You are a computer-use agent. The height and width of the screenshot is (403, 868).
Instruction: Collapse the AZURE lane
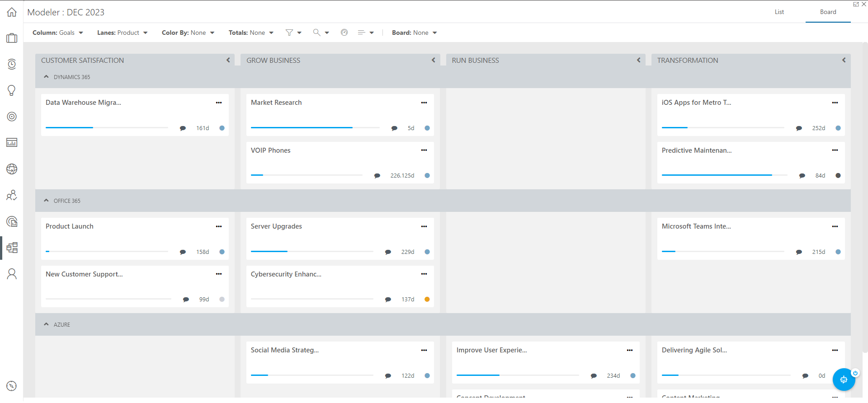pos(46,324)
